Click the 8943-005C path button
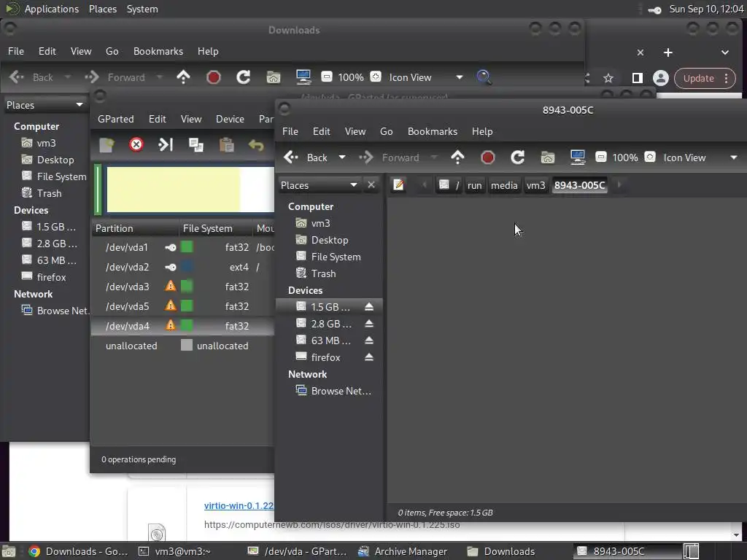 [x=579, y=185]
